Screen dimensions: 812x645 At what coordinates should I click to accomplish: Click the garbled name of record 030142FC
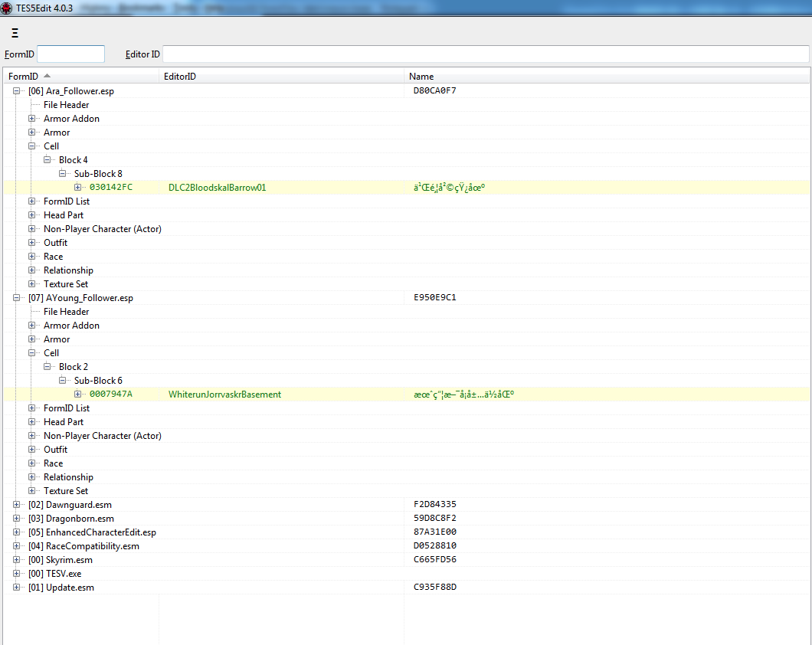click(x=450, y=188)
